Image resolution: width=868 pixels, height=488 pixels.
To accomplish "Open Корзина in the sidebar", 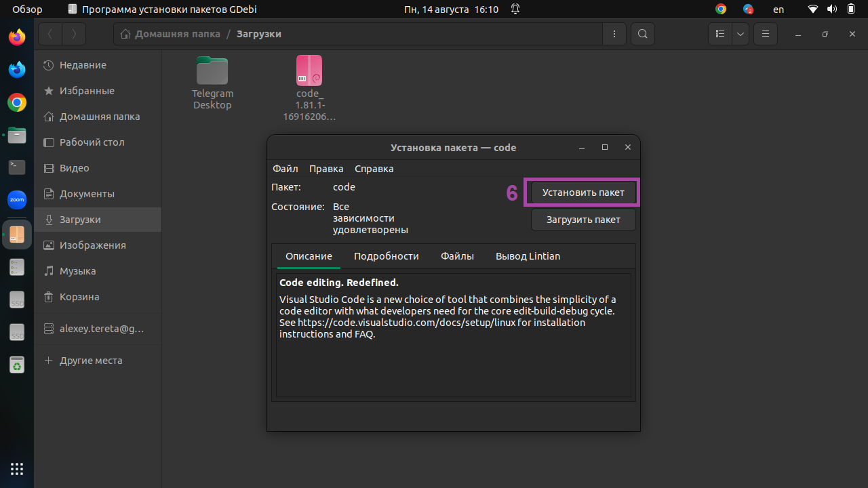I will point(98,297).
